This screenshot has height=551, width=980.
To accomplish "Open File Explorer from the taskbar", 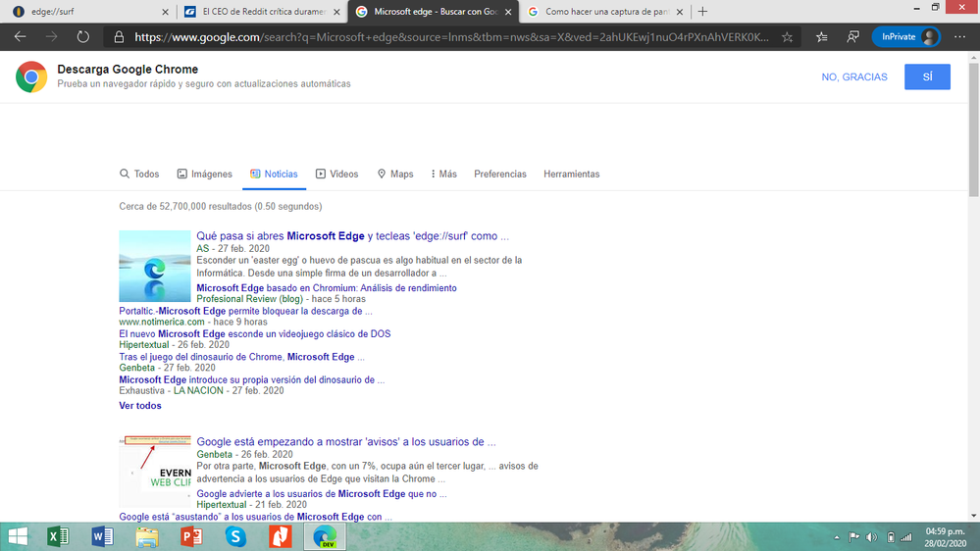I will (x=147, y=536).
